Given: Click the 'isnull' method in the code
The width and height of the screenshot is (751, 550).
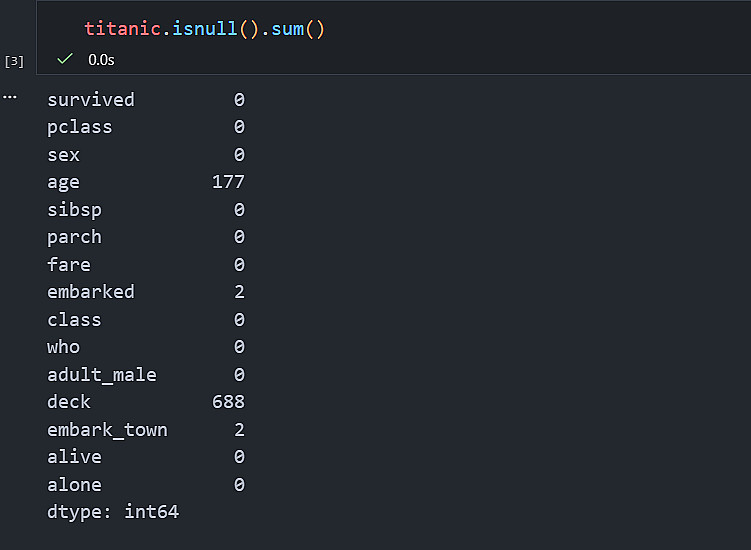Looking at the screenshot, I should 204,29.
